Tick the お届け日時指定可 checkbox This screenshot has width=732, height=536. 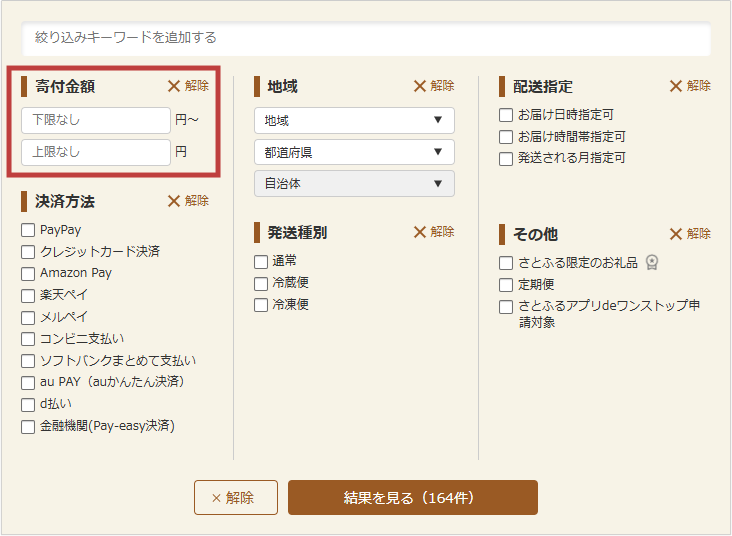(506, 115)
